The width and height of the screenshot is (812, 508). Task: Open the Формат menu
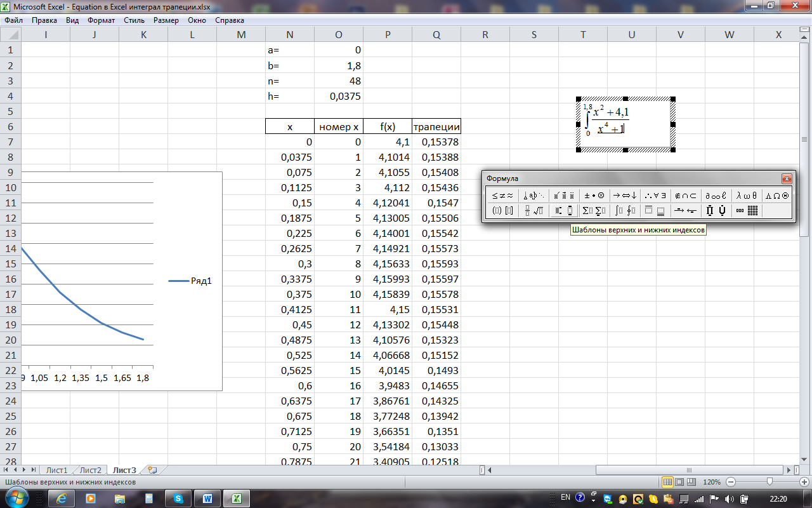point(101,20)
